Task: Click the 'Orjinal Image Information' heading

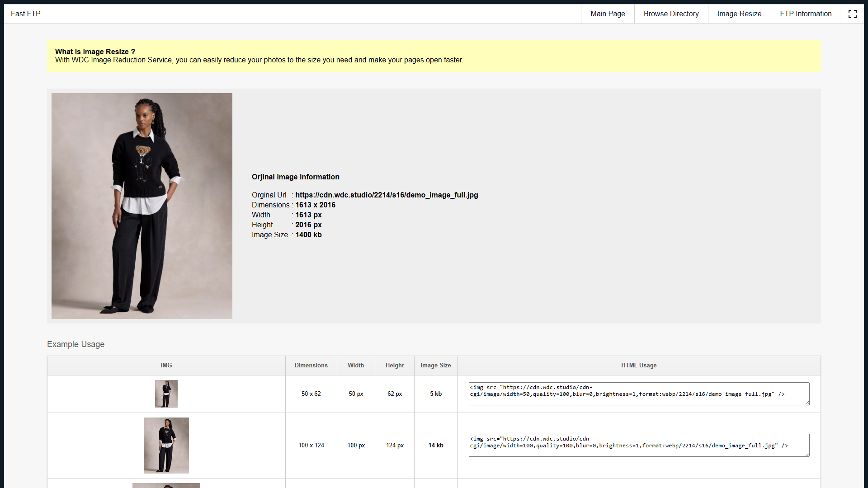Action: pyautogui.click(x=296, y=177)
